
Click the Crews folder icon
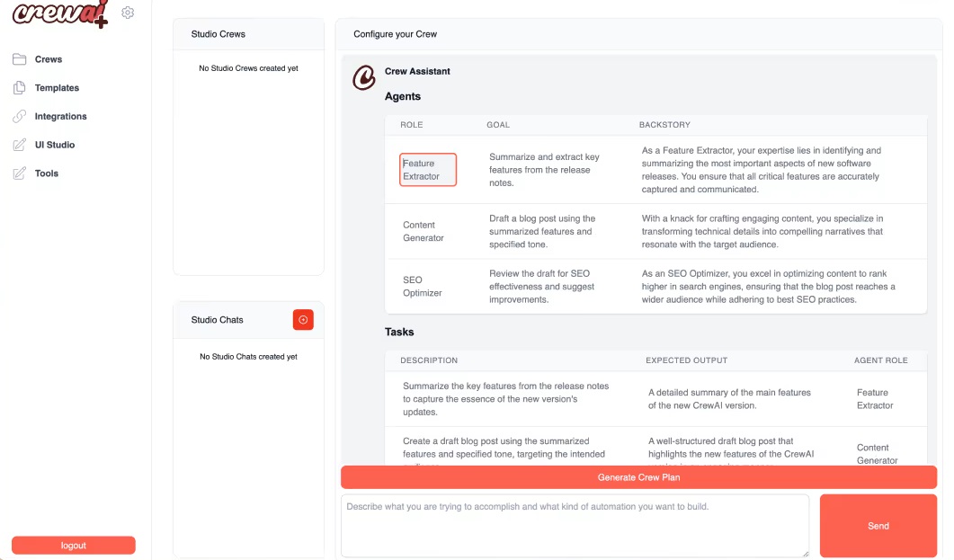tap(20, 59)
